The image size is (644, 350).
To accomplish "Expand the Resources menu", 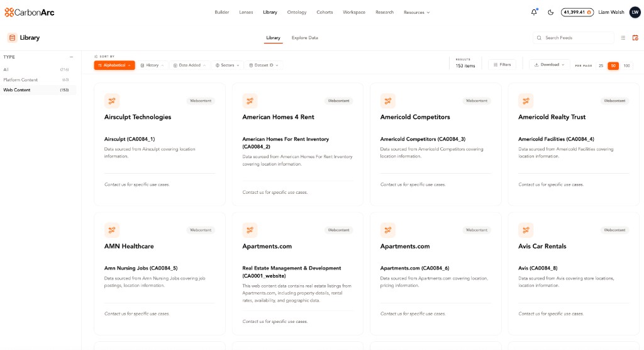I will point(416,13).
